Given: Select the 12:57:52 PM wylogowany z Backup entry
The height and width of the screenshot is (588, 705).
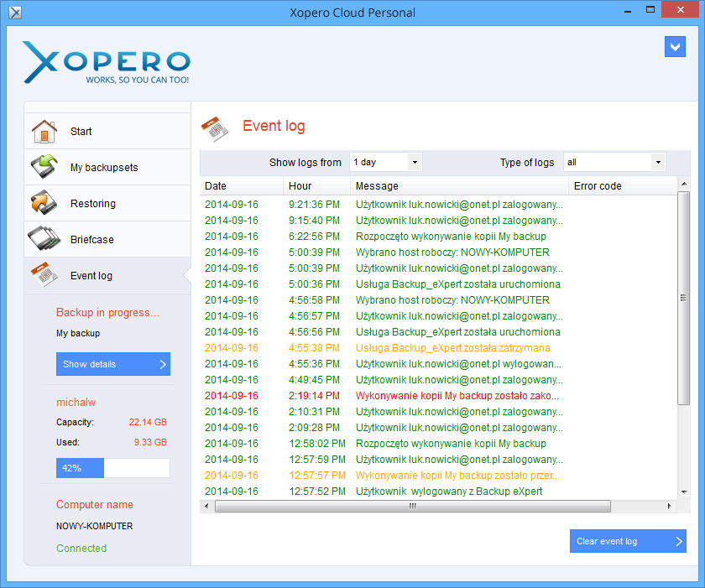Looking at the screenshot, I should 438,492.
